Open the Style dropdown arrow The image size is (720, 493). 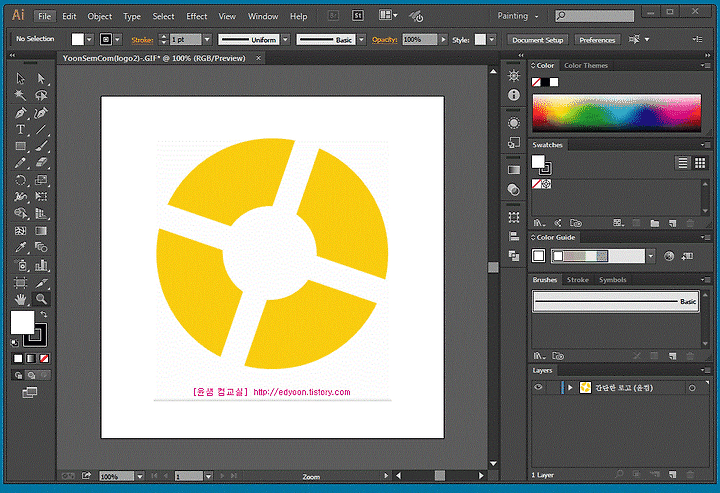point(492,39)
